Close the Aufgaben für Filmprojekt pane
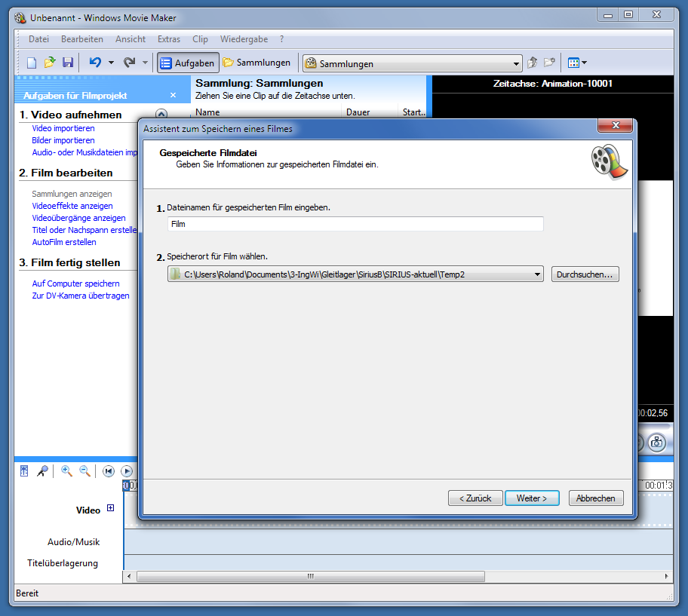The width and height of the screenshot is (688, 616). pyautogui.click(x=174, y=95)
